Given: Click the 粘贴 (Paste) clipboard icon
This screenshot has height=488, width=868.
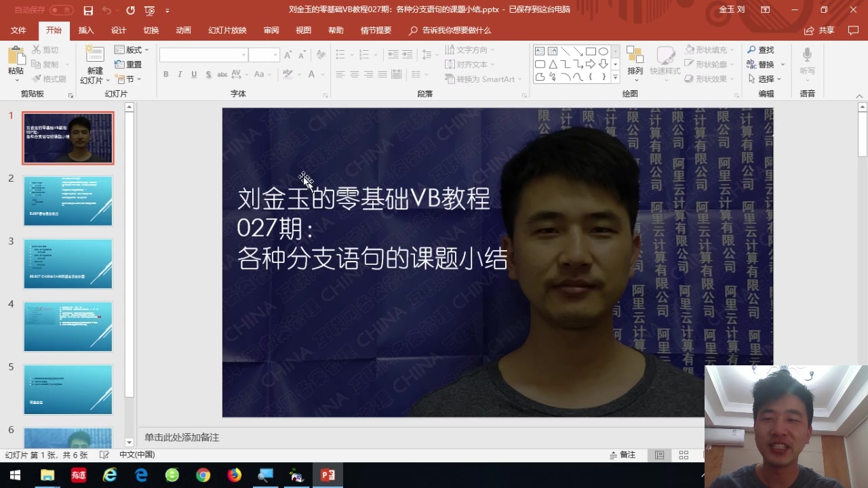Looking at the screenshot, I should 16,56.
